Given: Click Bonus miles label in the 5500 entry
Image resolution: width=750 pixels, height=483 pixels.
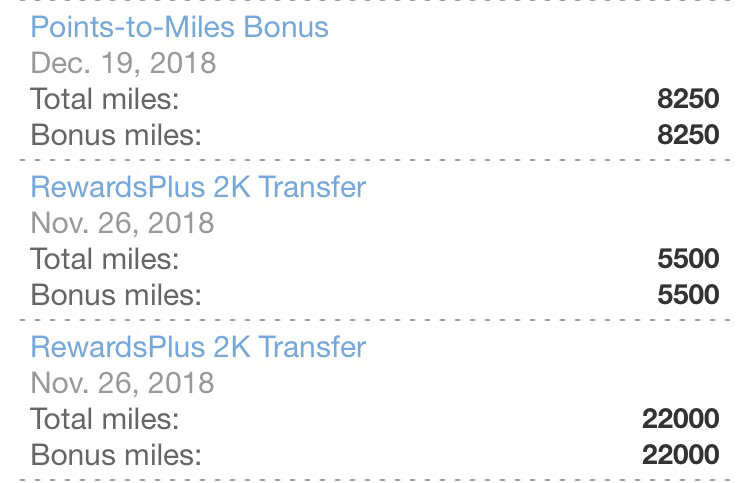Looking at the screenshot, I should pos(116,295).
